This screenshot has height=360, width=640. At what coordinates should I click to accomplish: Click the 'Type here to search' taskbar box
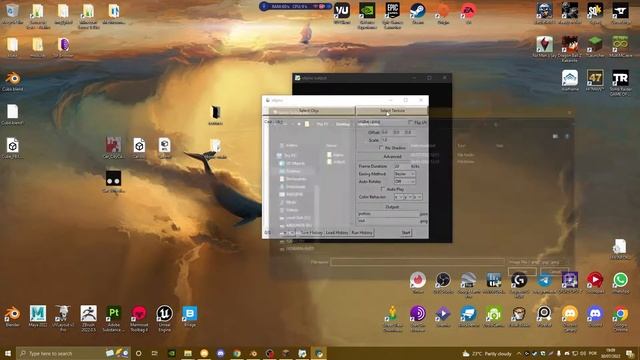(x=73, y=353)
